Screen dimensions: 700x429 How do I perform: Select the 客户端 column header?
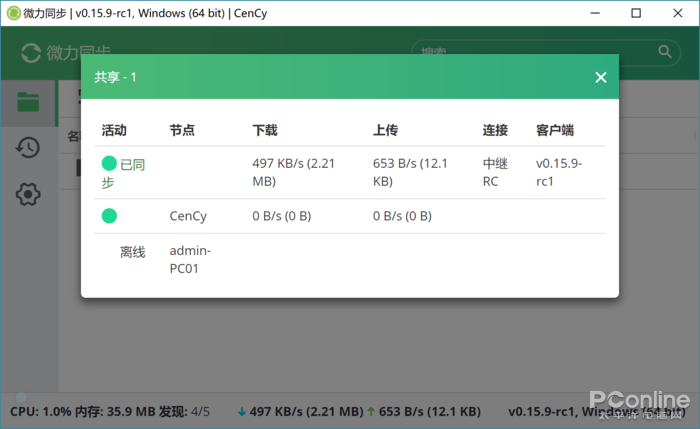click(555, 130)
